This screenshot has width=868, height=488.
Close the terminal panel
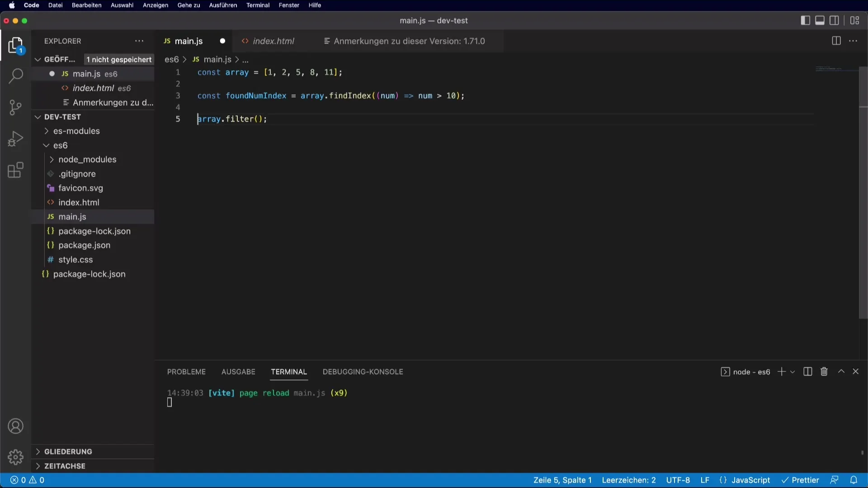pos(856,371)
